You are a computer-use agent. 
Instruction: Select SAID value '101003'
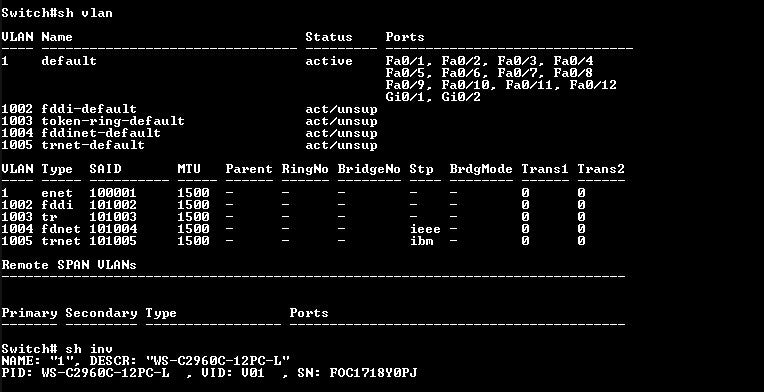point(113,217)
